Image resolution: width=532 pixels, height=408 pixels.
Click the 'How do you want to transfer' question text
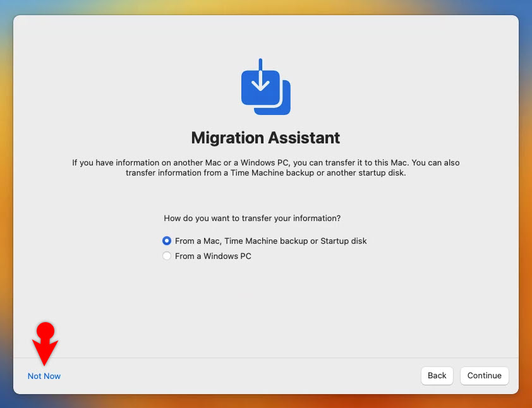pos(252,218)
